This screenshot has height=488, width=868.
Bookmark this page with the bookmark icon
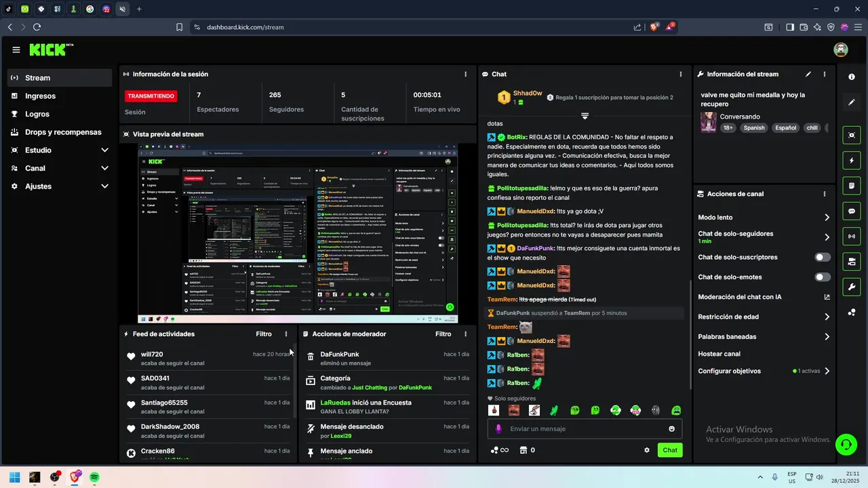point(180,27)
